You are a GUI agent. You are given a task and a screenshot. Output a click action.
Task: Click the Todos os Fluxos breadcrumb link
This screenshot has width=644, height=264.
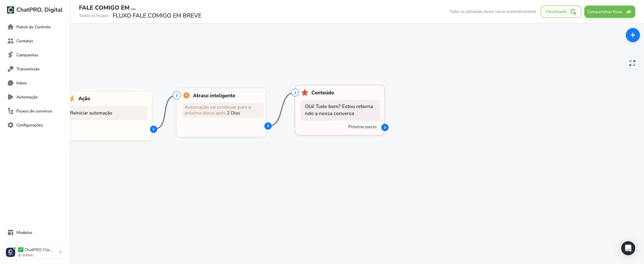coord(94,16)
